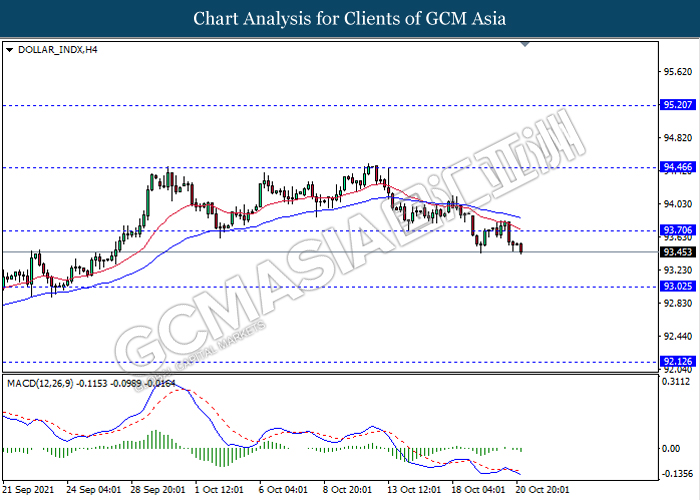
Task: Click the DOLLAR_INDX,H4 chart title text
Action: tap(58, 50)
